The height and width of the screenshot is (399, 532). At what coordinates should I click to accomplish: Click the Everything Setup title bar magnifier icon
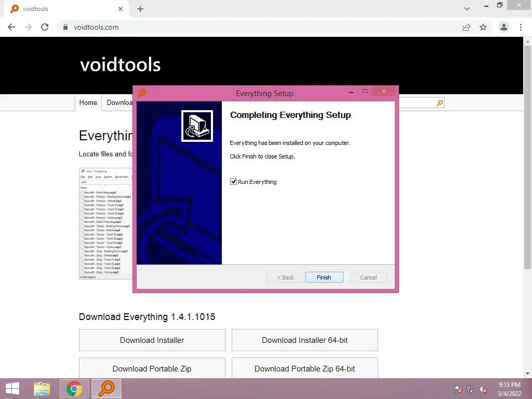point(142,92)
